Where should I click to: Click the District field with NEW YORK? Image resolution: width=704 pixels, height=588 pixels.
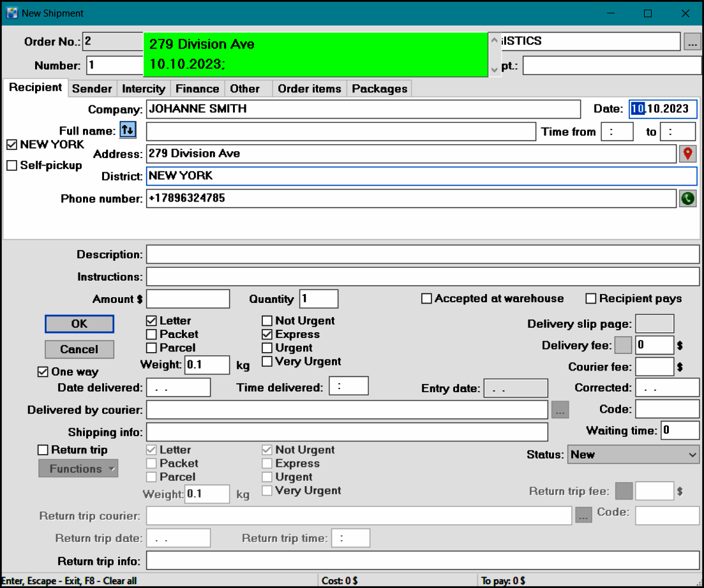pos(422,176)
